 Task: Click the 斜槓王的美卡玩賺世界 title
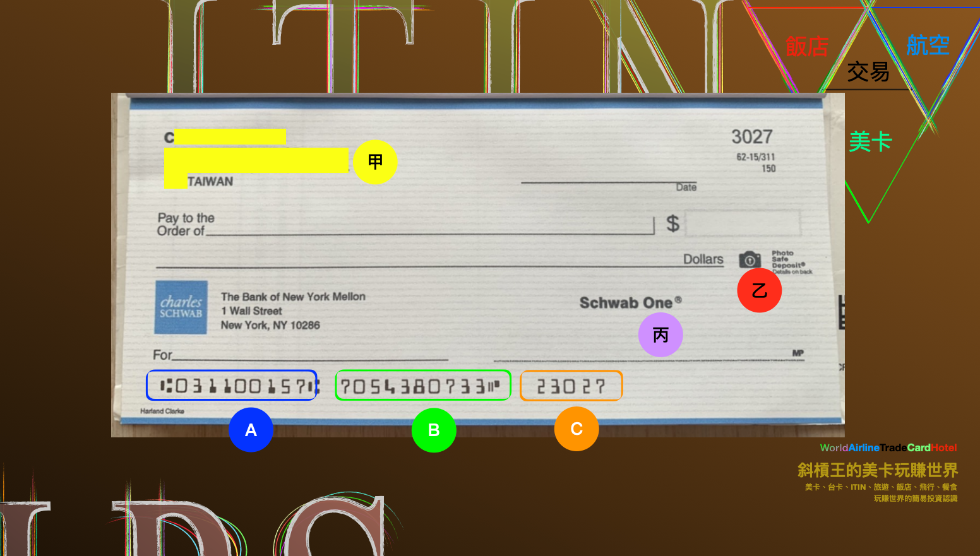point(878,470)
